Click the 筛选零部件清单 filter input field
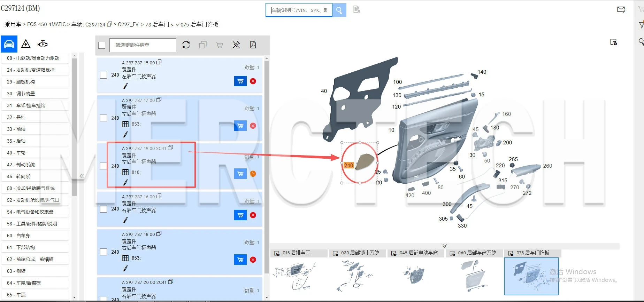The height and width of the screenshot is (302, 644). pos(143,45)
